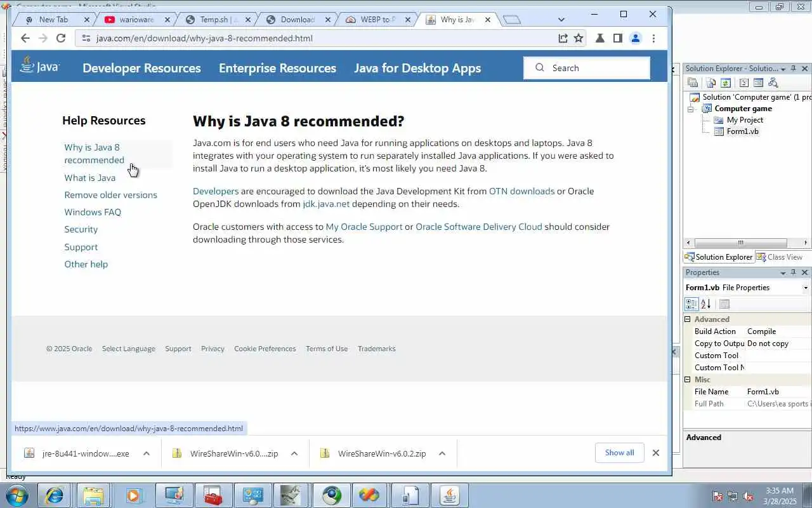Viewport: 812px width, 508px height.
Task: Open Solution Explorer window position dropdown
Action: 783,69
